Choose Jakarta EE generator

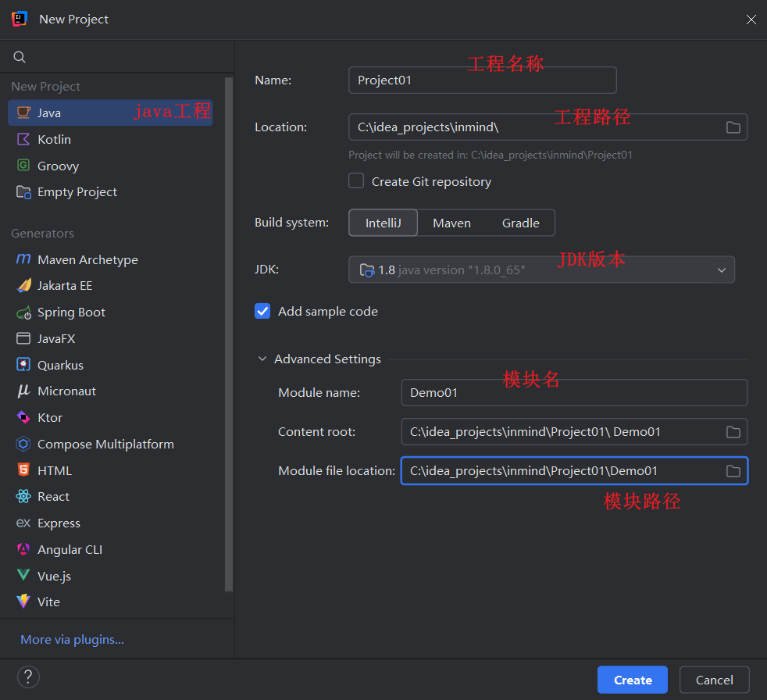pyautogui.click(x=111, y=286)
